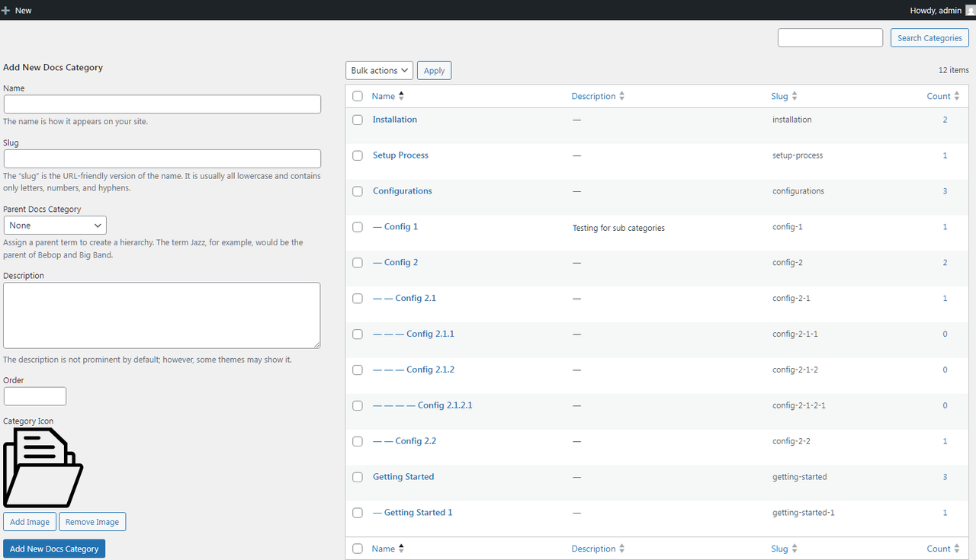Screen dimensions: 976x560
Task: Open the Bulk actions dropdown
Action: [x=379, y=69]
